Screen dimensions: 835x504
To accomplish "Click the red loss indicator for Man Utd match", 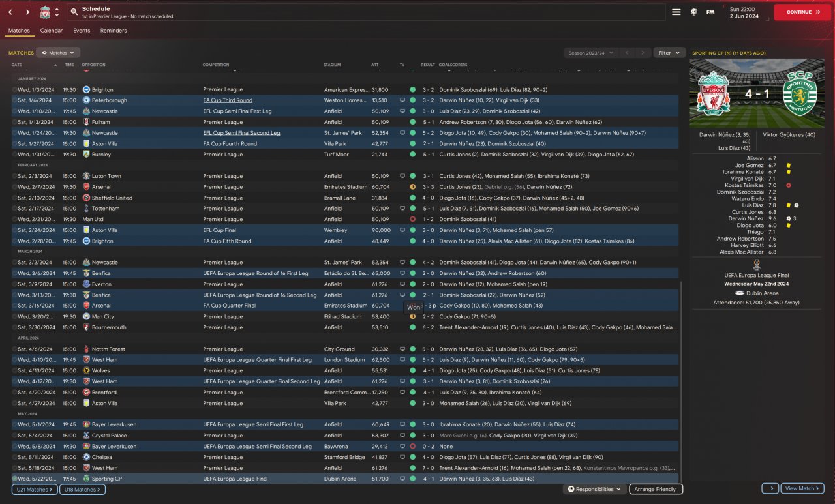I will pyautogui.click(x=412, y=219).
